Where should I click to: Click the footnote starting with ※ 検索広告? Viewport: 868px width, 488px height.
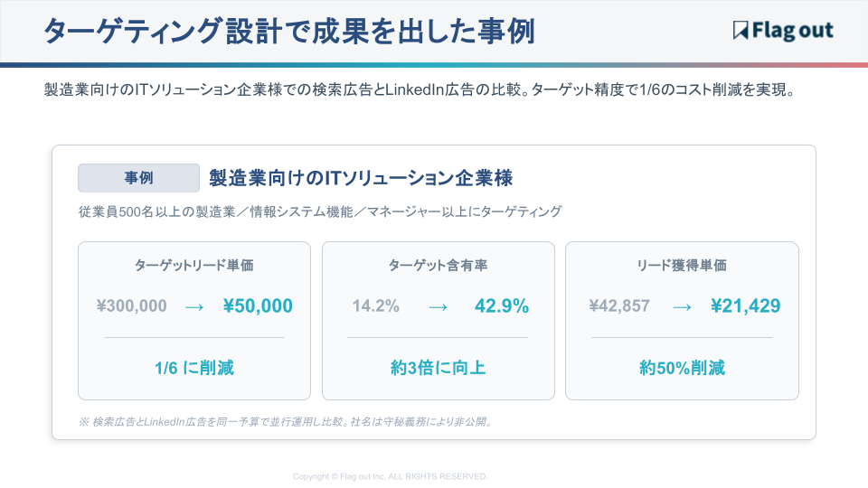pos(286,421)
